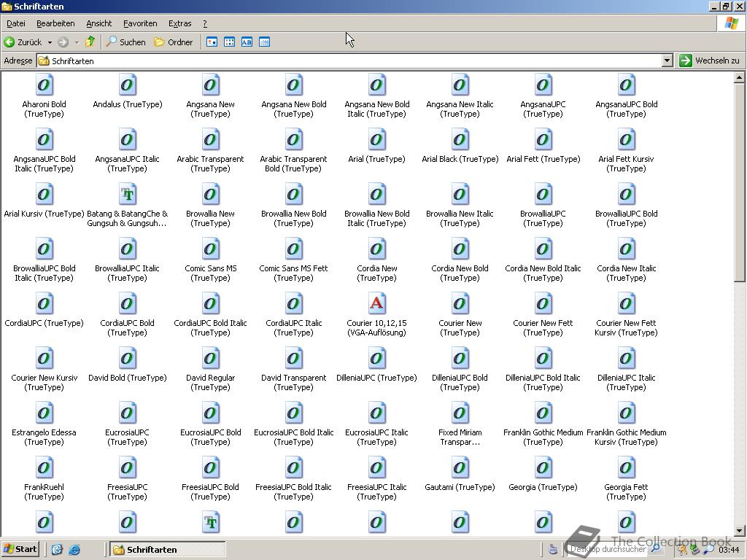Image resolution: width=747 pixels, height=560 pixels.
Task: Select the Estrangelo Edessa font icon
Action: [44, 414]
